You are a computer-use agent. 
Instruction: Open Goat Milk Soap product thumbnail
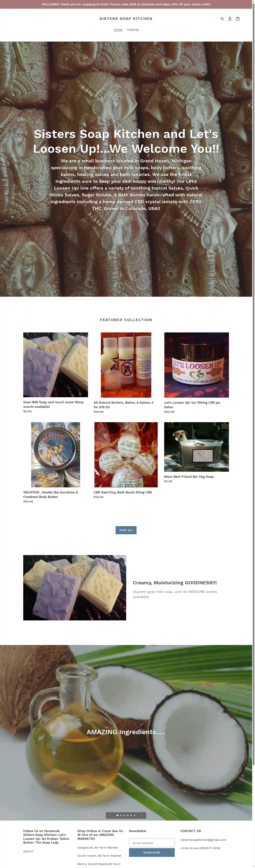[x=56, y=365]
